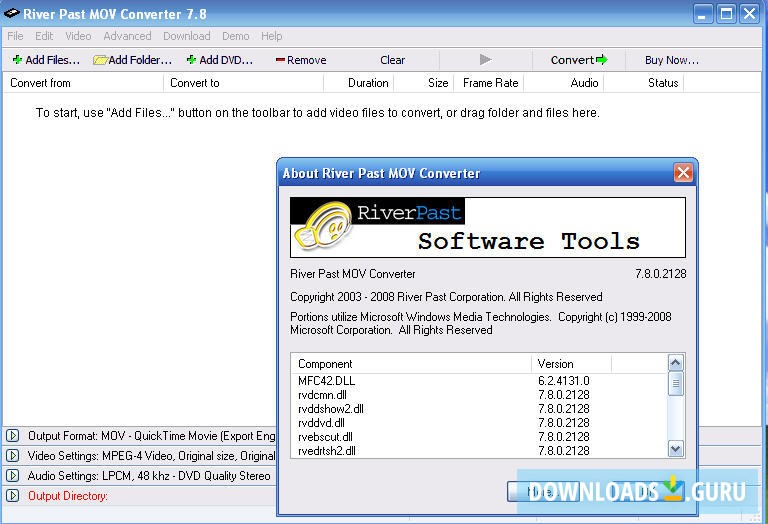Click the Frame Rate column header

tap(489, 83)
